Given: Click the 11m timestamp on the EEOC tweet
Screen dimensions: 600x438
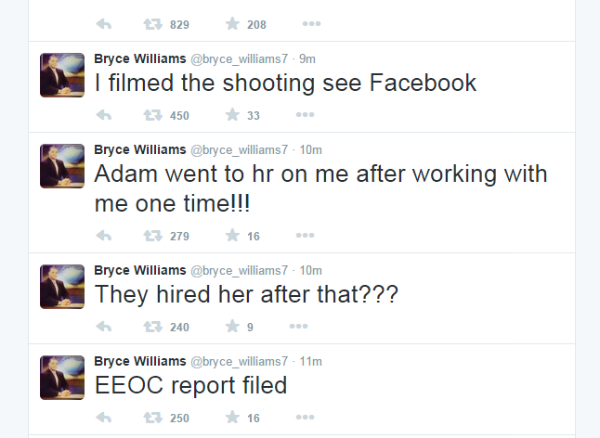Looking at the screenshot, I should [311, 360].
